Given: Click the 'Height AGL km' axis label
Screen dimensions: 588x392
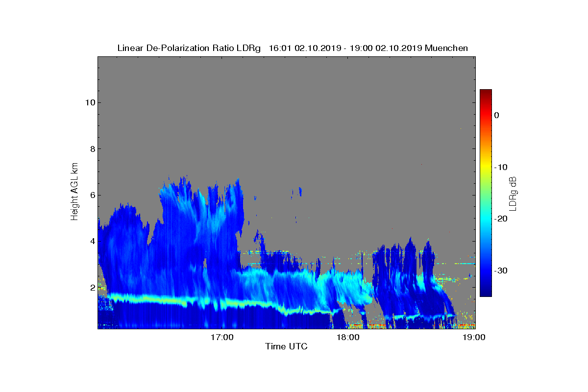Looking at the screenshot, I should point(74,192).
